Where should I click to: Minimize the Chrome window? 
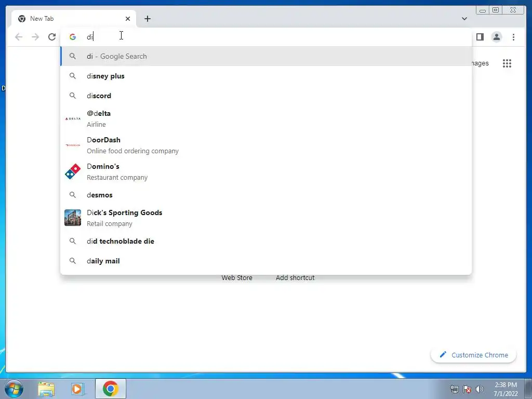tap(483, 10)
